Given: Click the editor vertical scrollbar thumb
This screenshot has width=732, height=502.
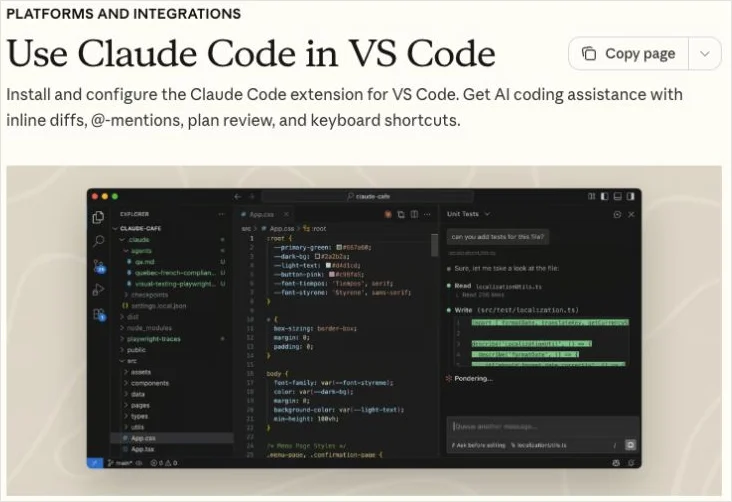Looking at the screenshot, I should pos(435,245).
